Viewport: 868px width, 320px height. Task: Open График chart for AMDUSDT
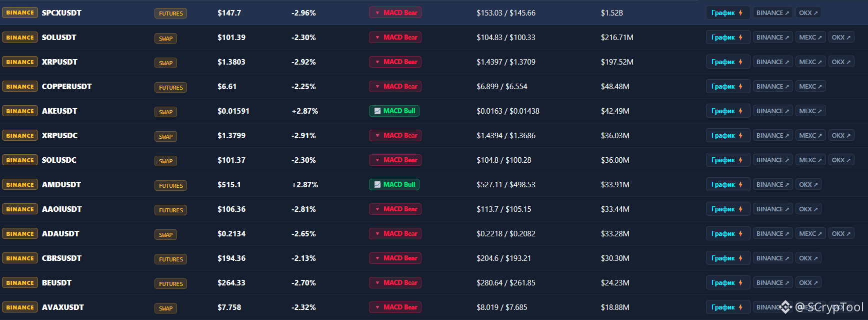pyautogui.click(x=727, y=184)
